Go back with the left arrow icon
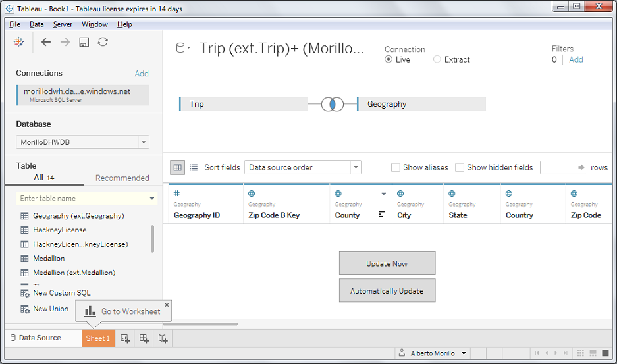The height and width of the screenshot is (364, 617). coord(46,42)
